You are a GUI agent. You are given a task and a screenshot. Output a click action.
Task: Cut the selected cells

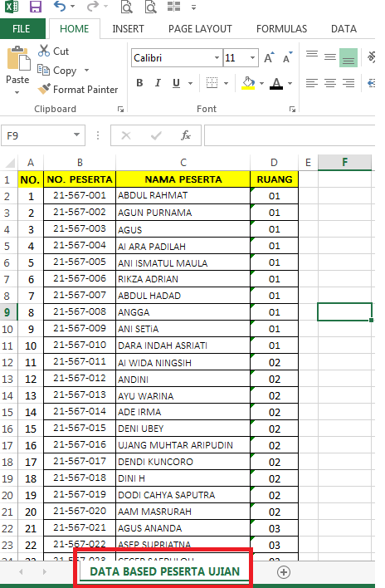pyautogui.click(x=54, y=51)
